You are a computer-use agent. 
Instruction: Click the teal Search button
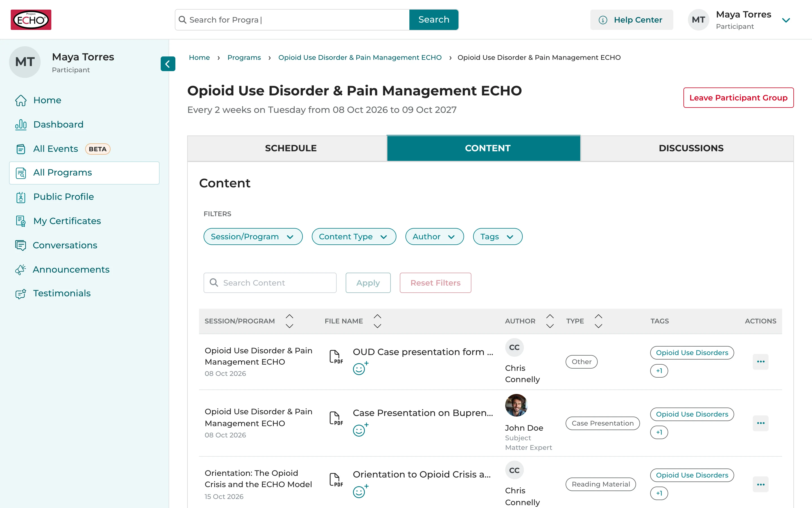pyautogui.click(x=434, y=19)
